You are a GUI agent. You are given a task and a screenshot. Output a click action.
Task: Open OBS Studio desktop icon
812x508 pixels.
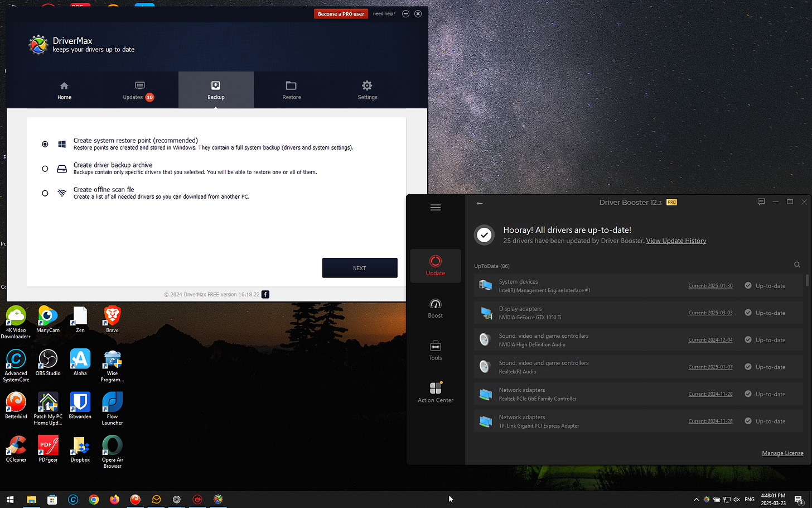point(48,363)
